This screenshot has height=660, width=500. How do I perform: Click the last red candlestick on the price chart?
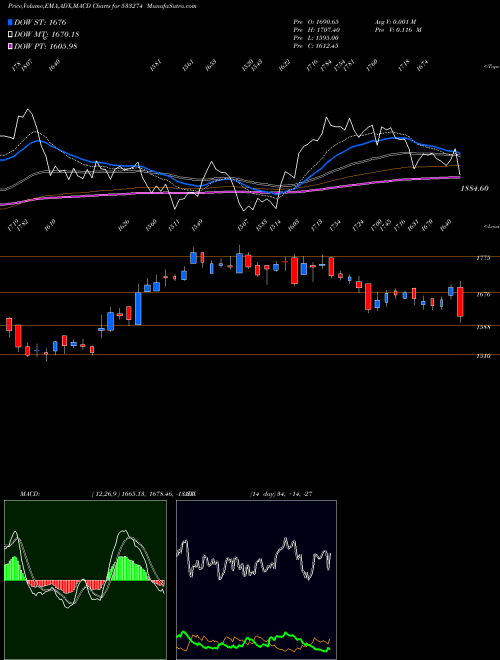(460, 302)
